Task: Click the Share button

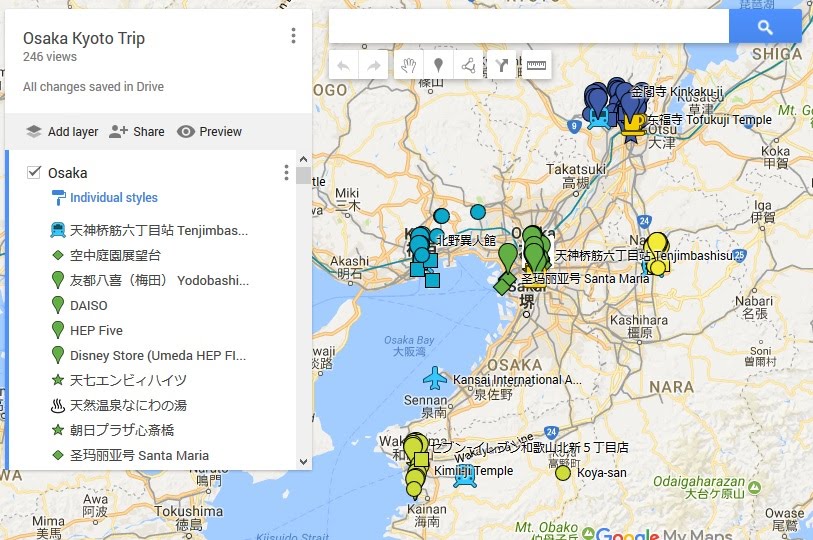Action: pyautogui.click(x=137, y=132)
